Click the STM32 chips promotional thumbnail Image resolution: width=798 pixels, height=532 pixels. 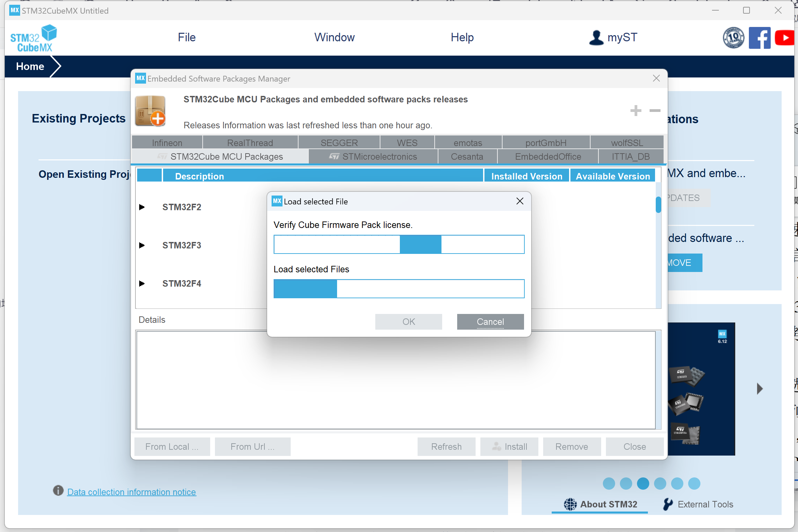[701, 389]
